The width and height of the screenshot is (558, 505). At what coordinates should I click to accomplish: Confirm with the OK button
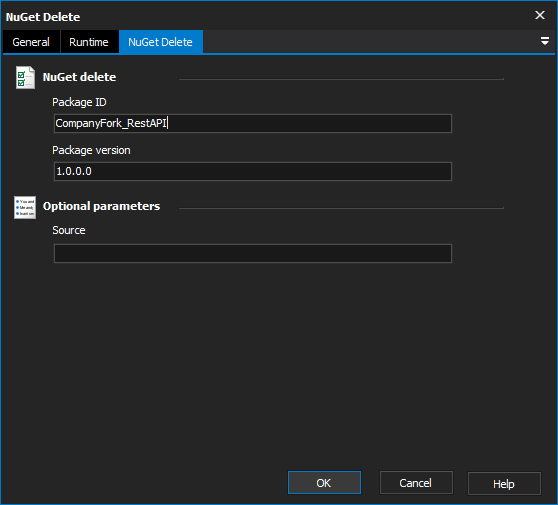point(324,483)
